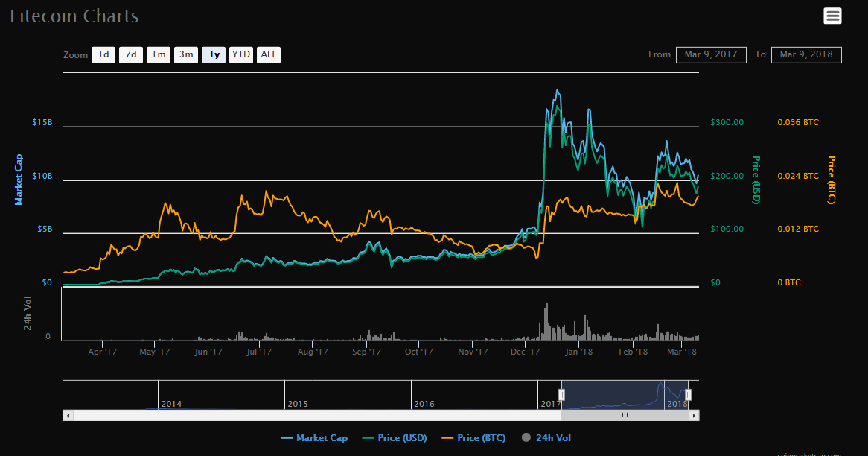This screenshot has height=456, width=868.
Task: Select the ALL zoom range
Action: pos(269,54)
